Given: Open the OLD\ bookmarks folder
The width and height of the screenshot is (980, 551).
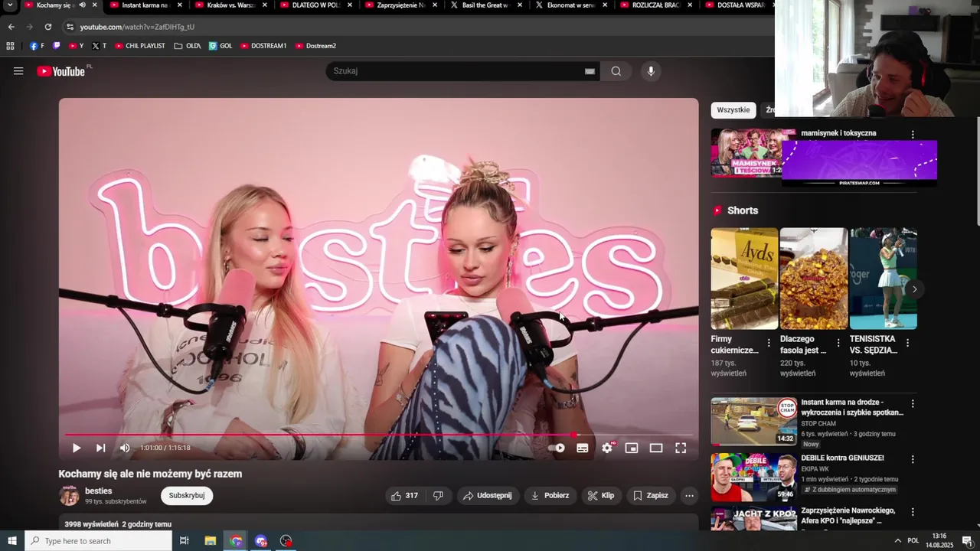Looking at the screenshot, I should (x=187, y=46).
